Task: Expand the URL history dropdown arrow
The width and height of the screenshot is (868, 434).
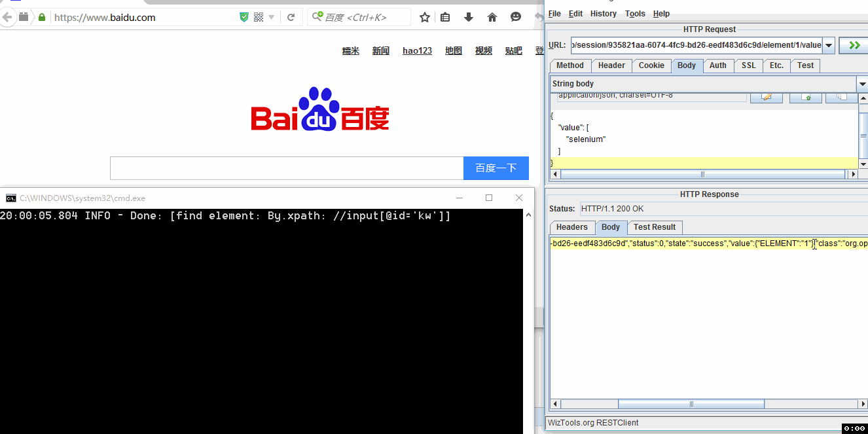Action: point(829,45)
